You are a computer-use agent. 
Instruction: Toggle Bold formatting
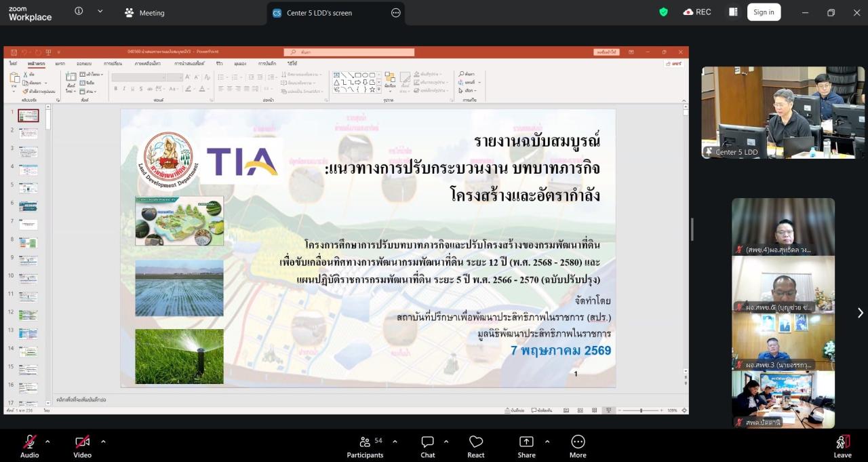pyautogui.click(x=115, y=89)
